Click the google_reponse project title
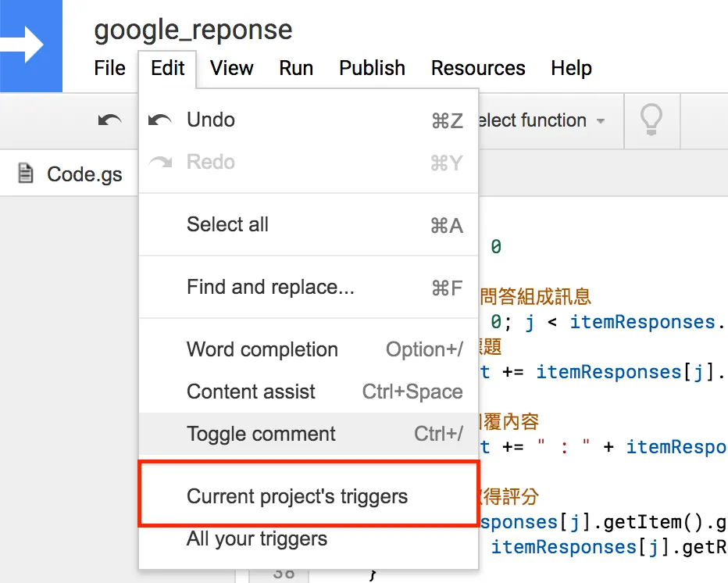 point(193,30)
